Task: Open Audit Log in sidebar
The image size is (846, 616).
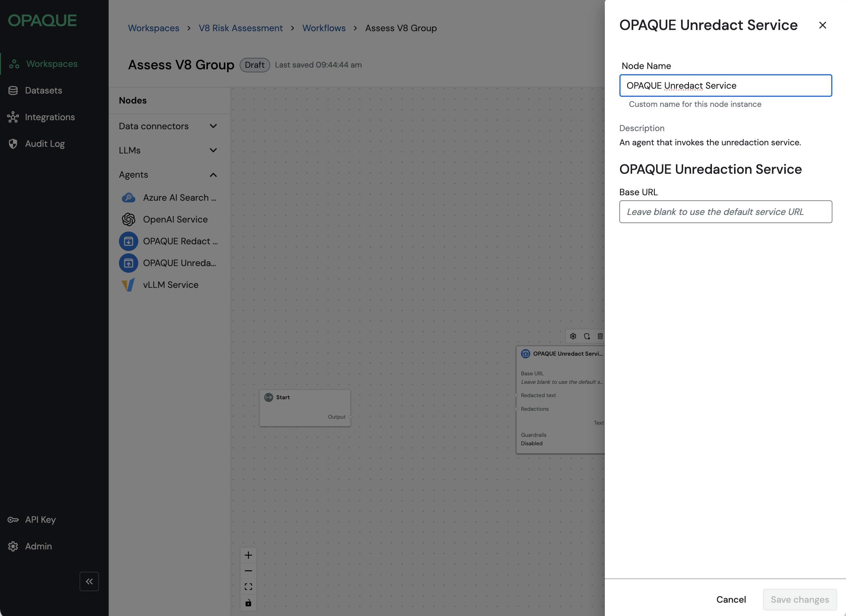Action: 45,144
